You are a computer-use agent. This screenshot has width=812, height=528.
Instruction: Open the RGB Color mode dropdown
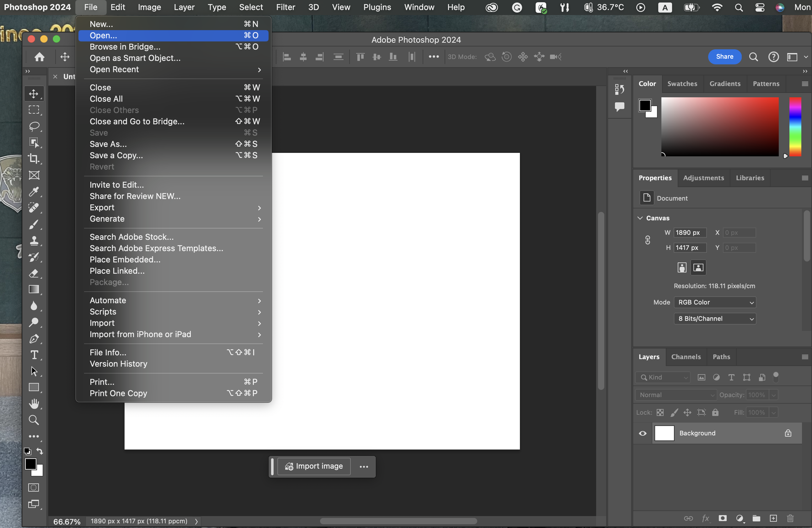715,302
